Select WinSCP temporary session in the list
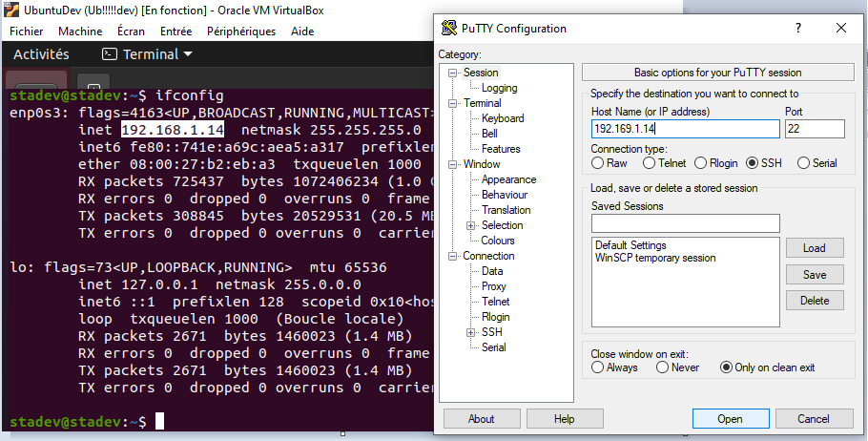868x441 pixels. [655, 258]
